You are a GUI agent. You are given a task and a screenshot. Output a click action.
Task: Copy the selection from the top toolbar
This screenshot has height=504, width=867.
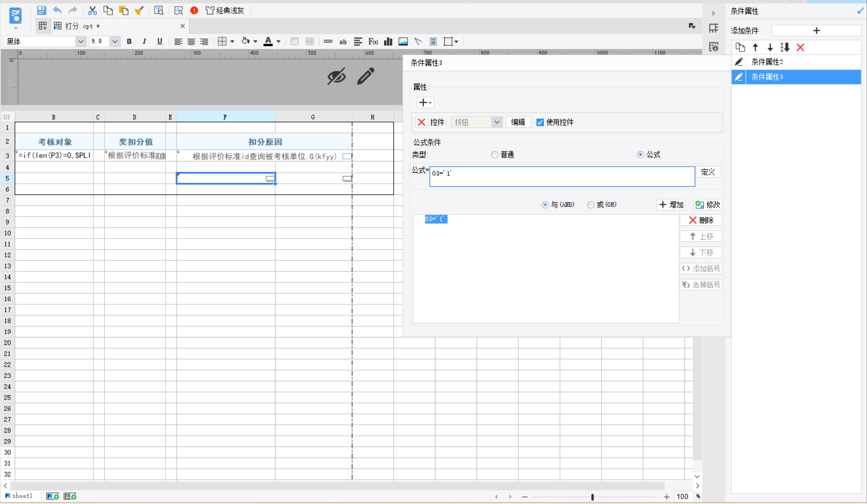pos(108,10)
